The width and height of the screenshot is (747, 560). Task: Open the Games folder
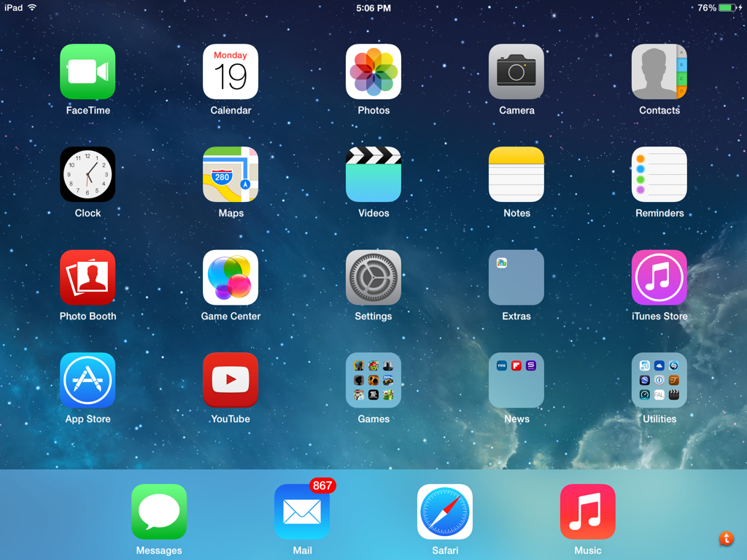(373, 380)
